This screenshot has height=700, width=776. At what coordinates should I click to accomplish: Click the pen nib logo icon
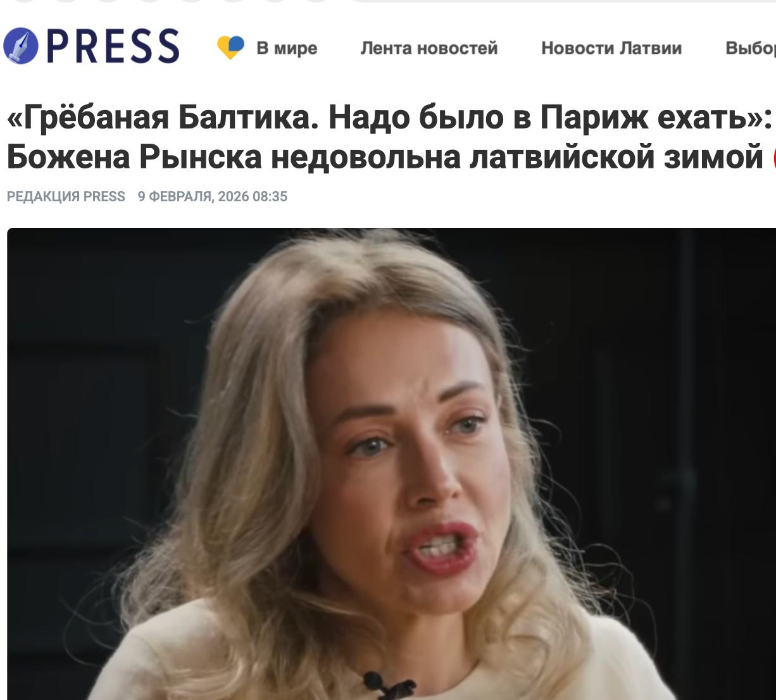click(21, 46)
